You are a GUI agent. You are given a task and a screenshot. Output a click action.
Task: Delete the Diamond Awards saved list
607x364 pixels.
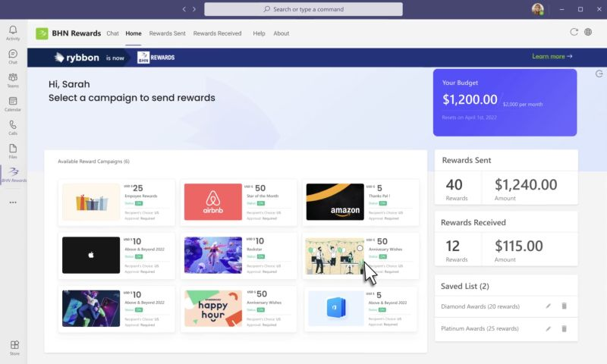564,306
